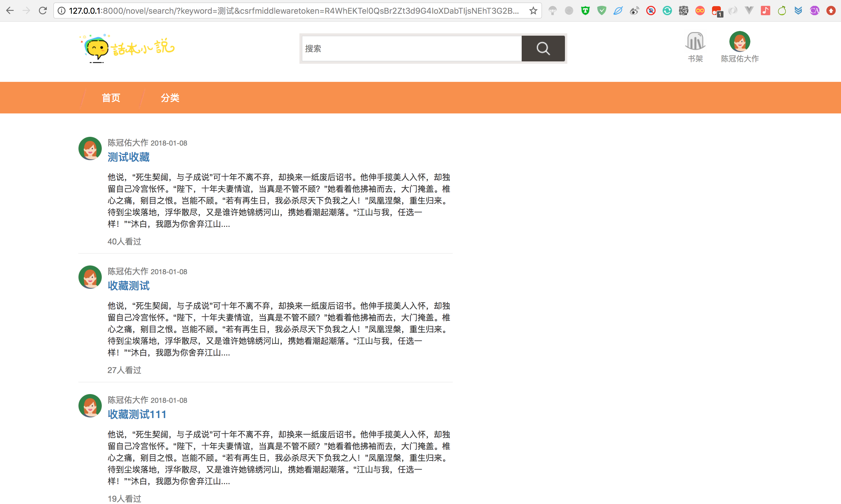The width and height of the screenshot is (841, 504).
Task: Open the Vue devtools extension icon
Action: (x=749, y=11)
